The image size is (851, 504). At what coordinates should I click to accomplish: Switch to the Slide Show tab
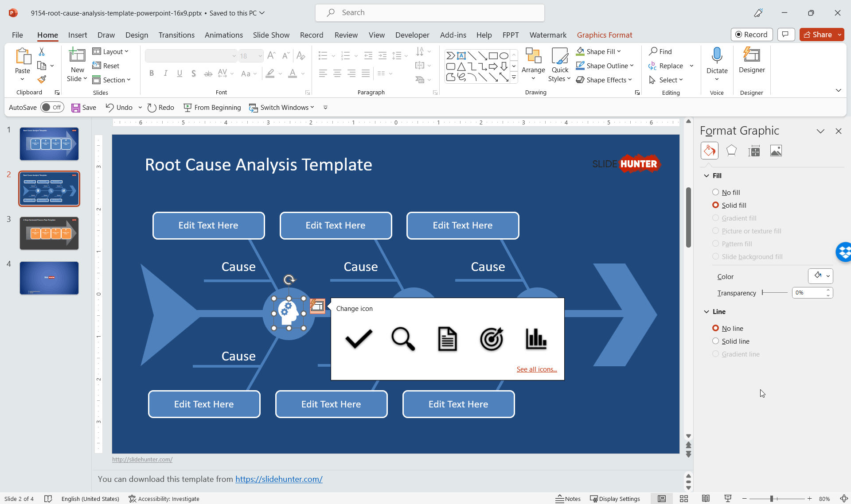coord(271,35)
